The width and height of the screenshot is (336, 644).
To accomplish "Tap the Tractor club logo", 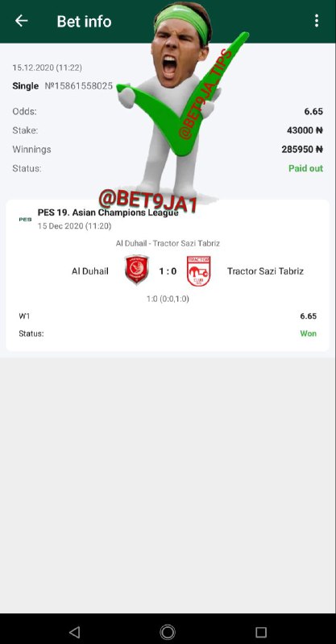I will coord(199,270).
